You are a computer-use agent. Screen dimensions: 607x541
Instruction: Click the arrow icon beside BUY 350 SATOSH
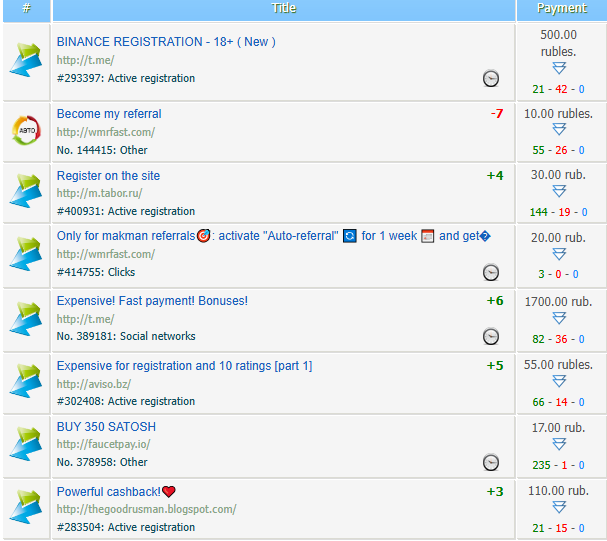coord(26,444)
